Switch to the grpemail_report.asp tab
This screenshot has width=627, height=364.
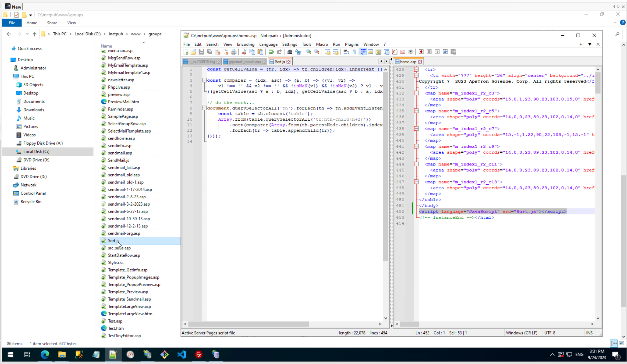click(244, 62)
